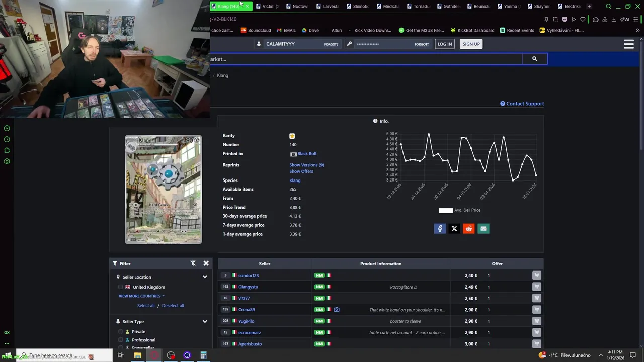Tick the Private seller type checkbox
This screenshot has height=362, width=644.
point(121,332)
